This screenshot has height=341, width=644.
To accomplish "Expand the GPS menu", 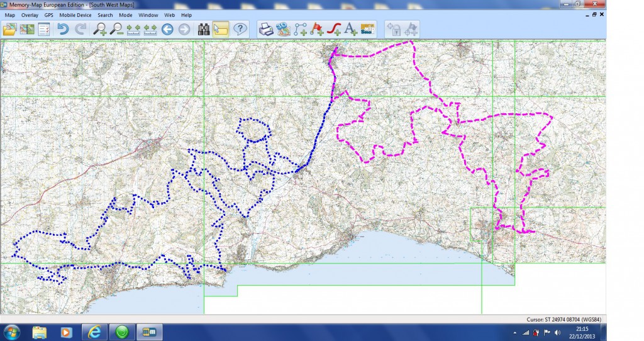I will click(48, 14).
